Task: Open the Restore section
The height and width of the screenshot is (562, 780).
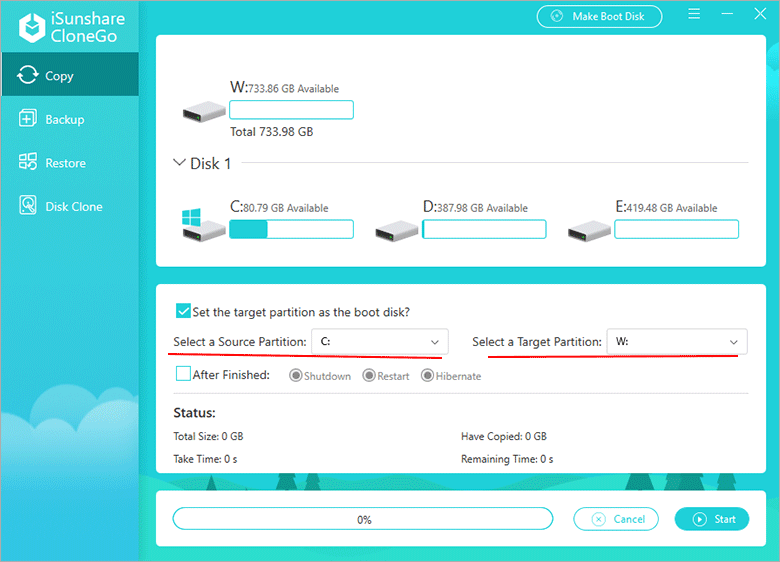Action: [70, 163]
